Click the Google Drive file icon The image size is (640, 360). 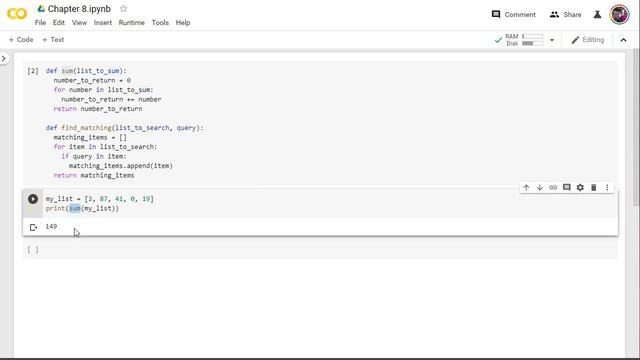[41, 9]
